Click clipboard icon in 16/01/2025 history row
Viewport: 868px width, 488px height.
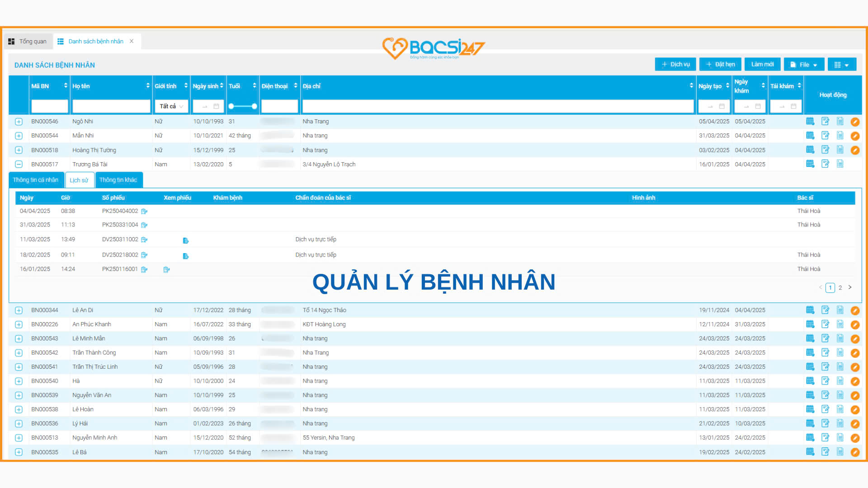point(166,269)
